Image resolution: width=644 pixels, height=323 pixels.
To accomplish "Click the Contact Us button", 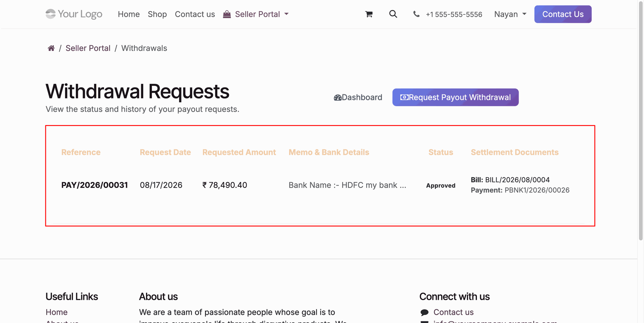I will click(563, 14).
